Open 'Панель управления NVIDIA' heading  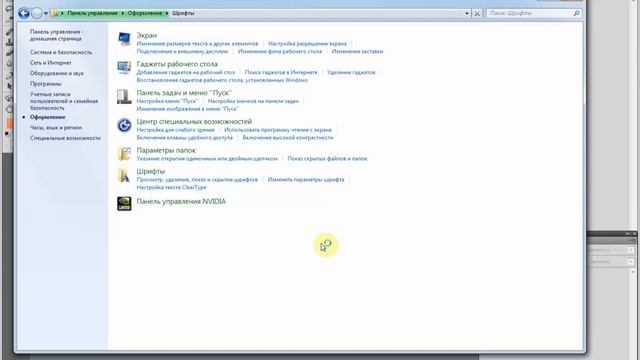181,202
